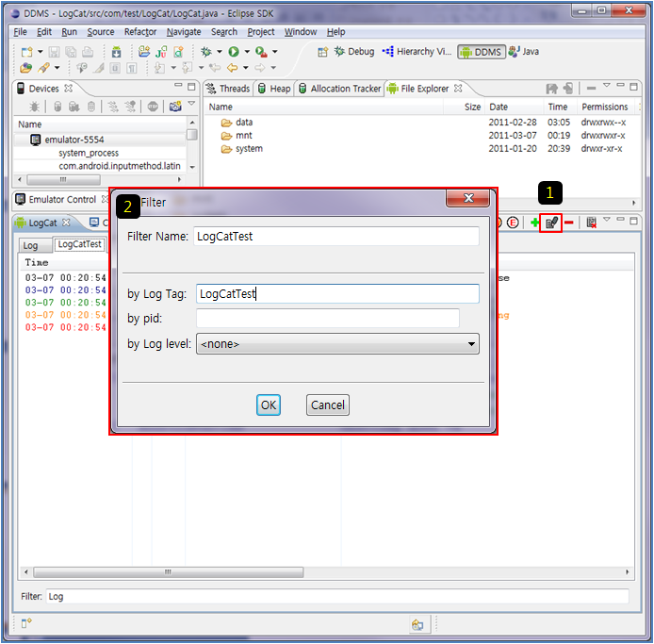This screenshot has height=644, width=654.
Task: Click the bottom Filter text field in LogCat
Action: click(x=337, y=597)
